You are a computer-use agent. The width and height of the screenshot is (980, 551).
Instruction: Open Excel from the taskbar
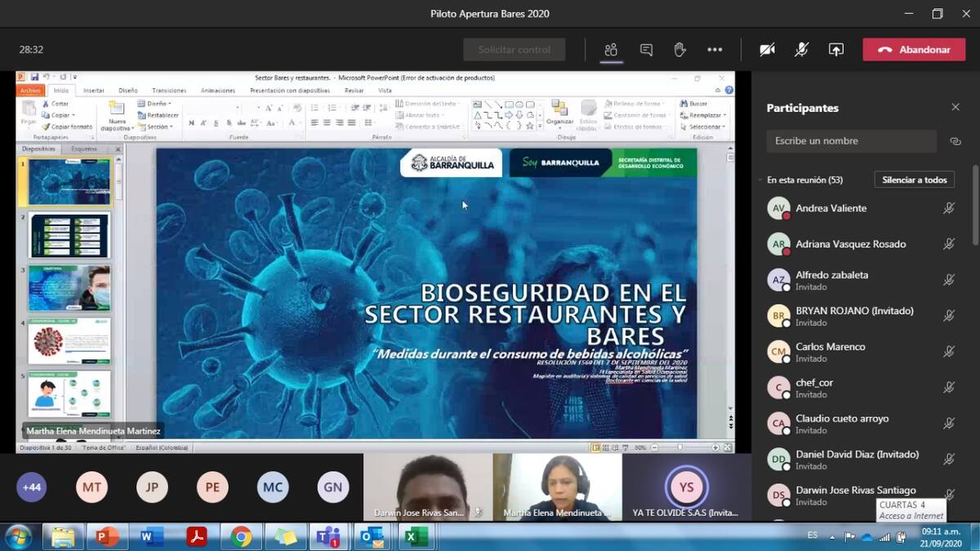416,536
